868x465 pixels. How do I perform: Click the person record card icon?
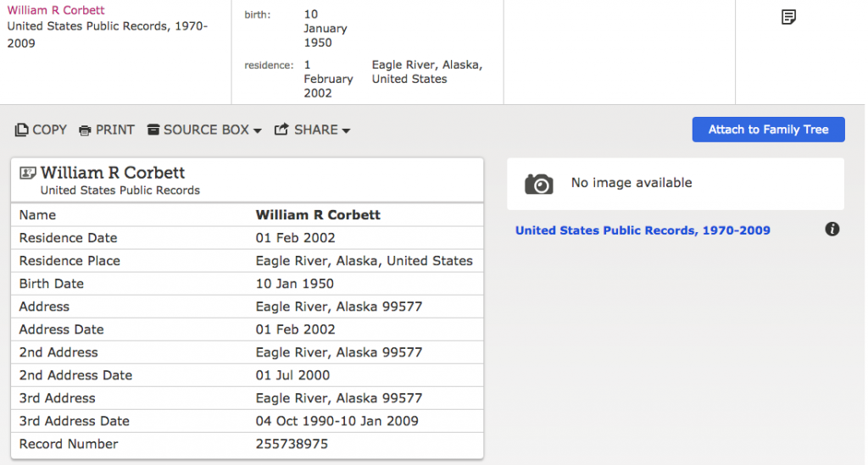tap(28, 173)
